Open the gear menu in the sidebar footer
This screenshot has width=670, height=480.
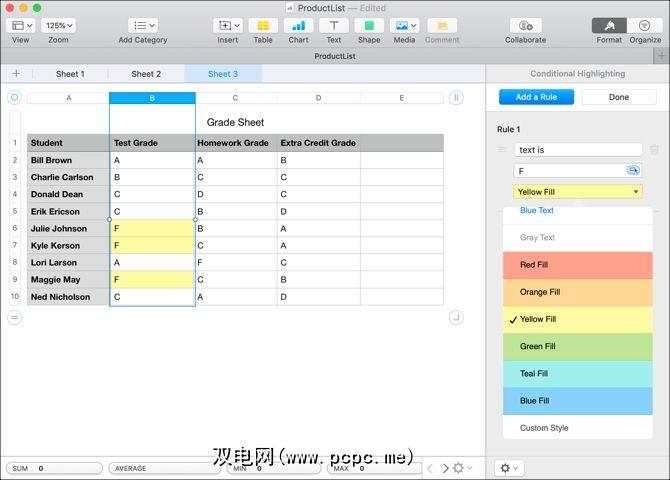coord(508,468)
